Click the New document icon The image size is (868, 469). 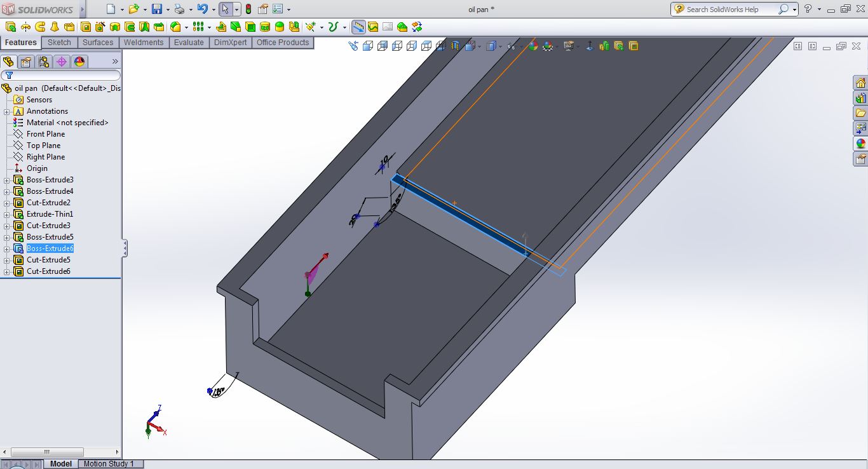(111, 9)
